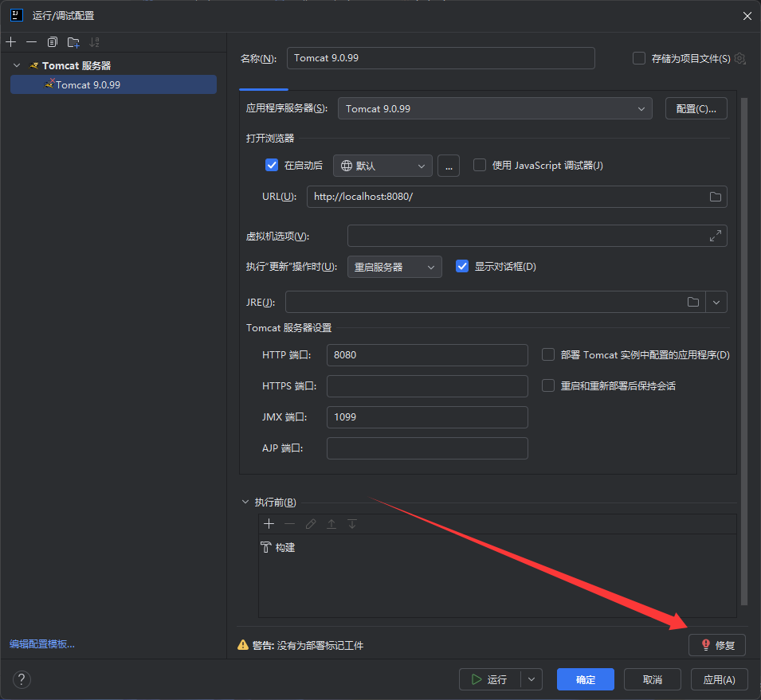Toggle show dialog checkbox
Screen dimensions: 761x700
(x=462, y=266)
